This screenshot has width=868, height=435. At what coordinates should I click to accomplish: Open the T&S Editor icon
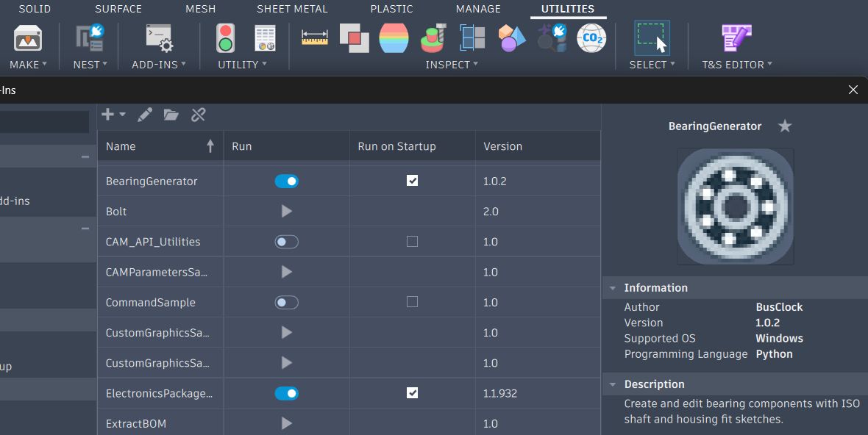[736, 38]
